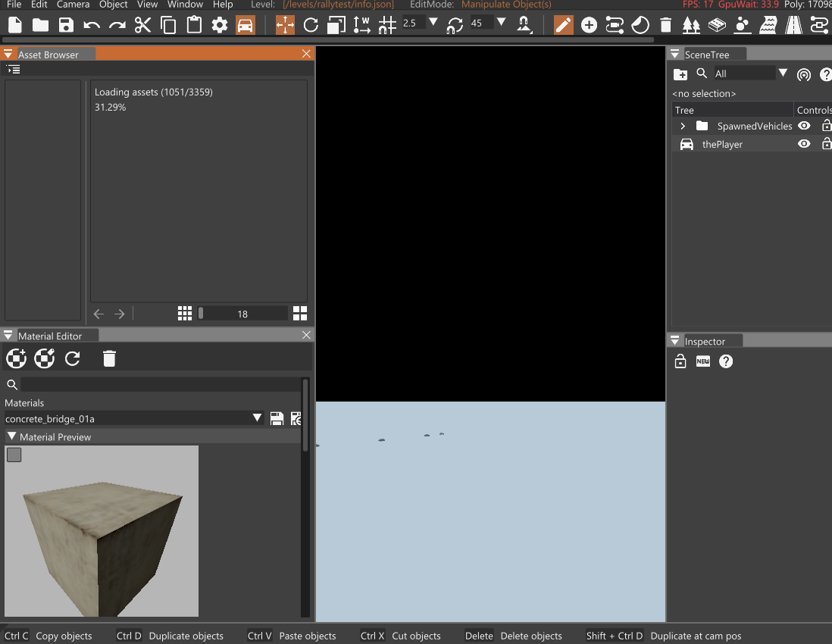
Task: Open the River editor icon
Action: 768,25
